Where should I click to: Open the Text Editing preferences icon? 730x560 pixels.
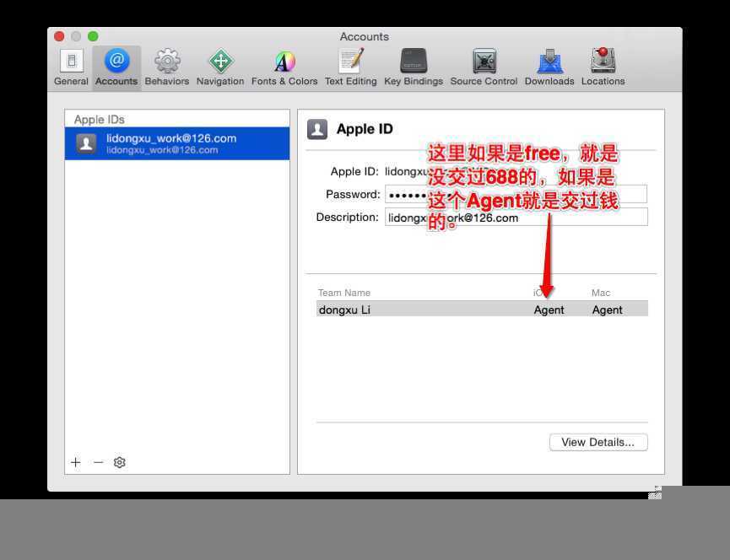point(350,67)
